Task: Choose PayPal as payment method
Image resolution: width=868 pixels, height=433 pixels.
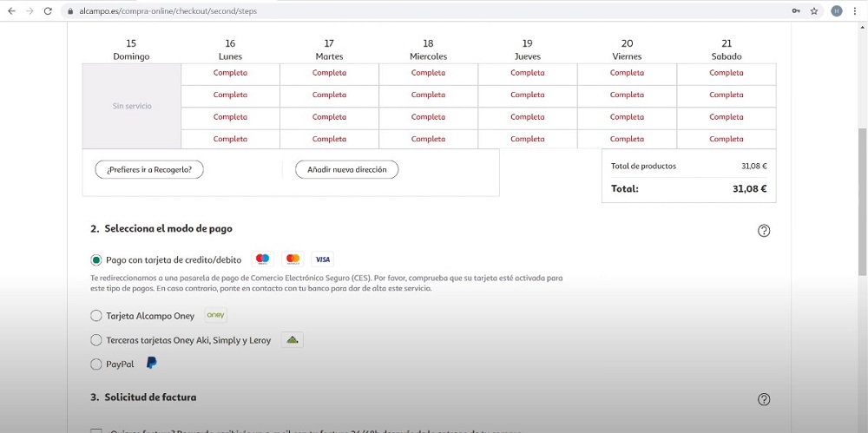Action: click(x=96, y=364)
